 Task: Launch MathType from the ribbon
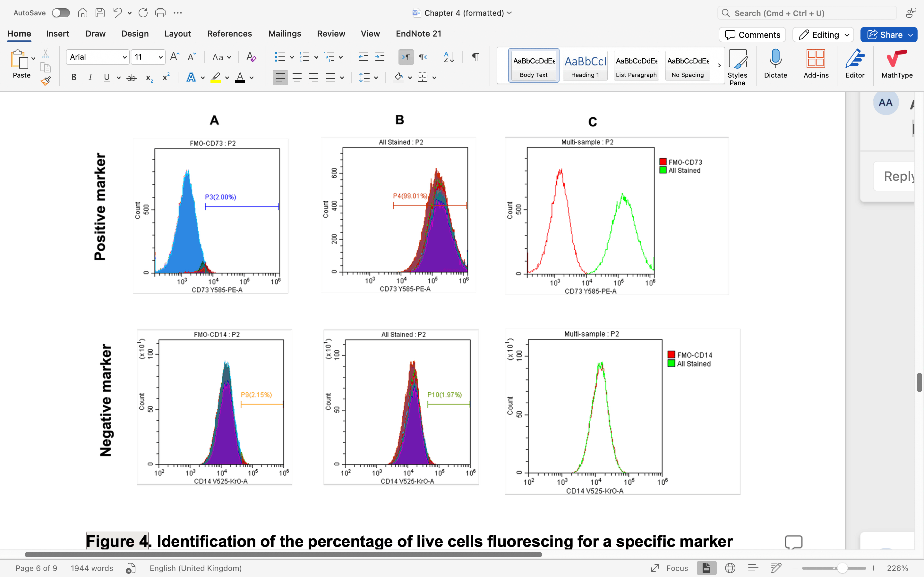896,64
